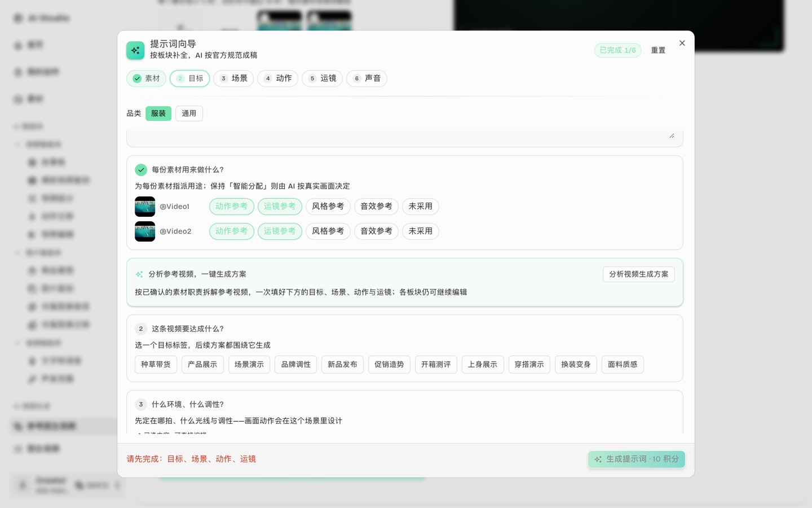This screenshot has width=812, height=508.
Task: Click the sparkle icon beside 分析参考视频
Action: click(139, 274)
